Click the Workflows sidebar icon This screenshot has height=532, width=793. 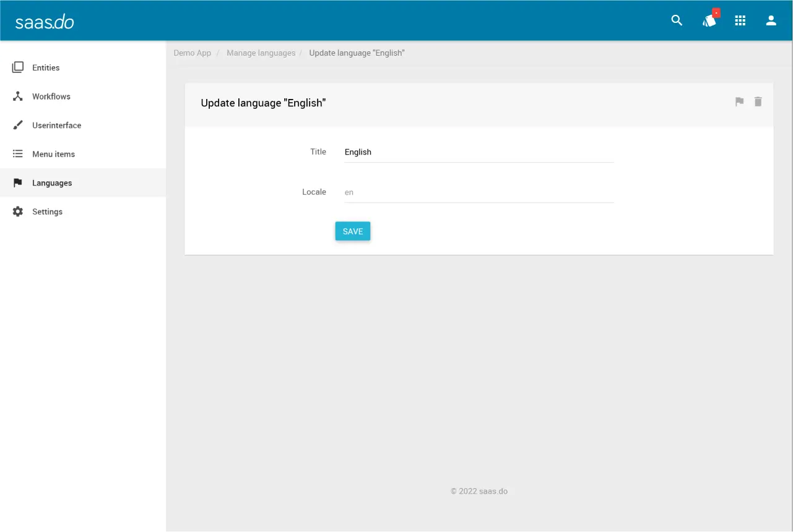[x=18, y=97]
